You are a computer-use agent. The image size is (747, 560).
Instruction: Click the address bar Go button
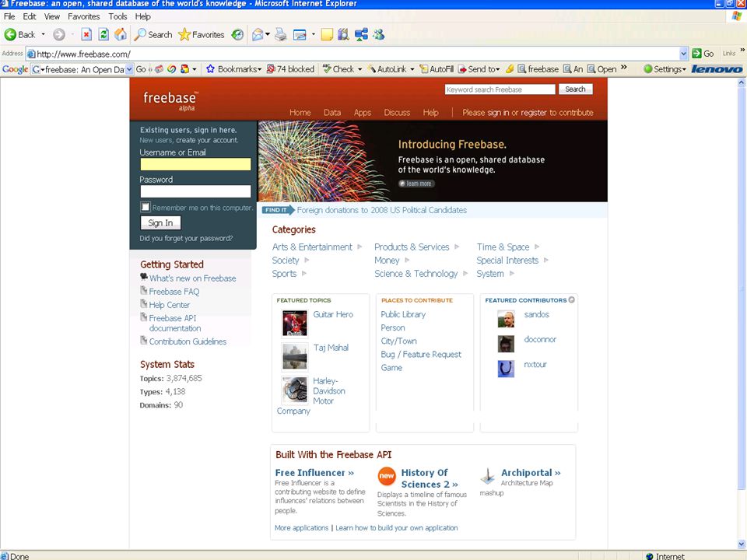703,54
